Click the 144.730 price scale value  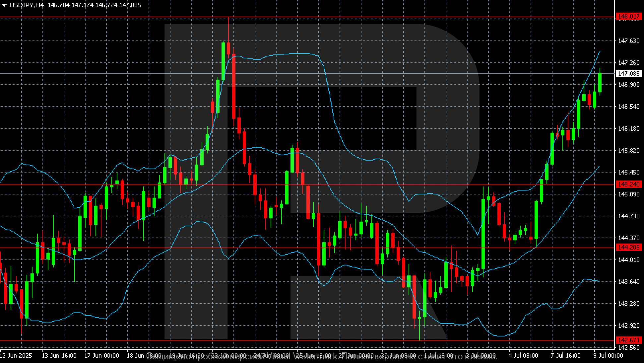629,216
